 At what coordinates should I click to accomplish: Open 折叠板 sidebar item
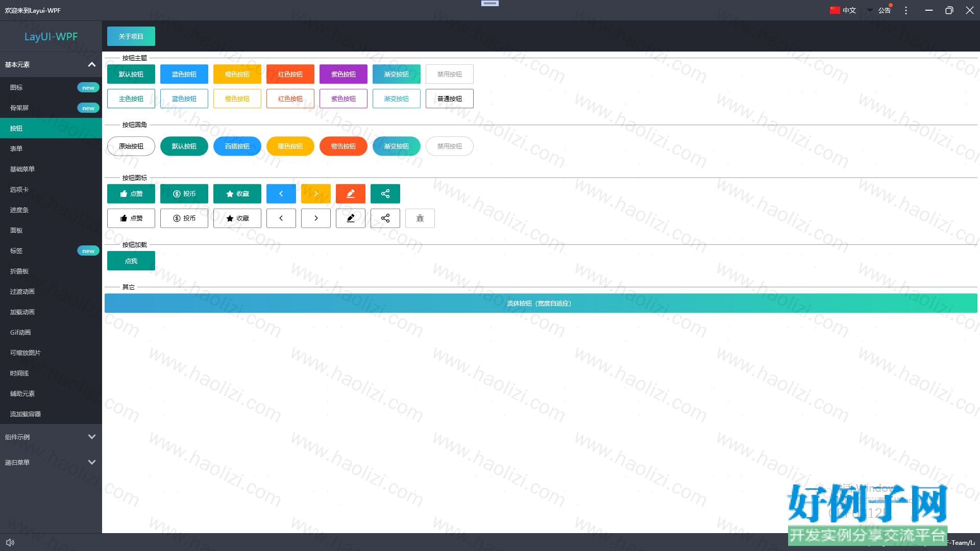[x=51, y=271]
